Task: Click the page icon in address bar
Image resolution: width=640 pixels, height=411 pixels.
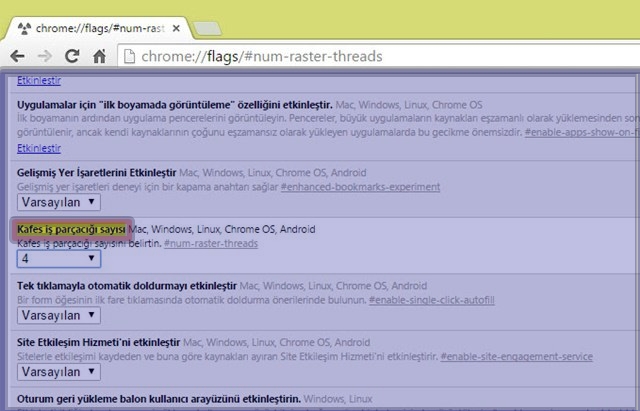Action: (x=129, y=56)
